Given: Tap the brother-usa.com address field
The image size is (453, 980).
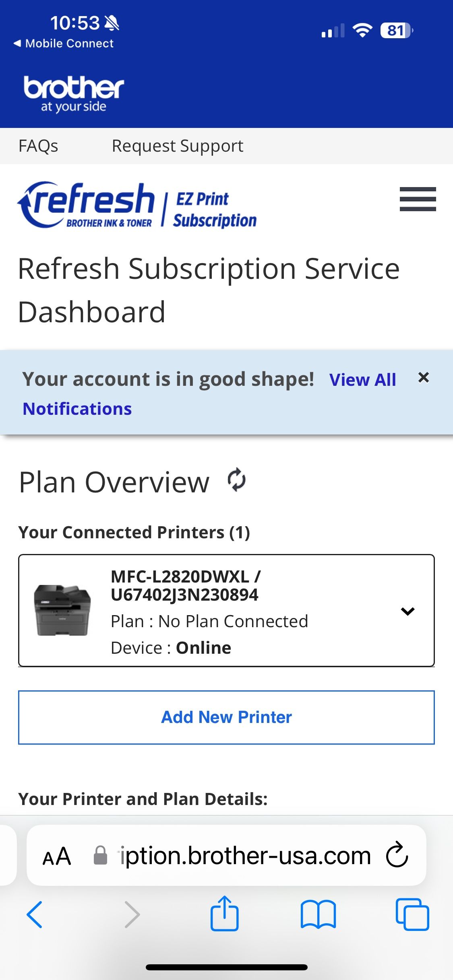Looking at the screenshot, I should pyautogui.click(x=226, y=855).
